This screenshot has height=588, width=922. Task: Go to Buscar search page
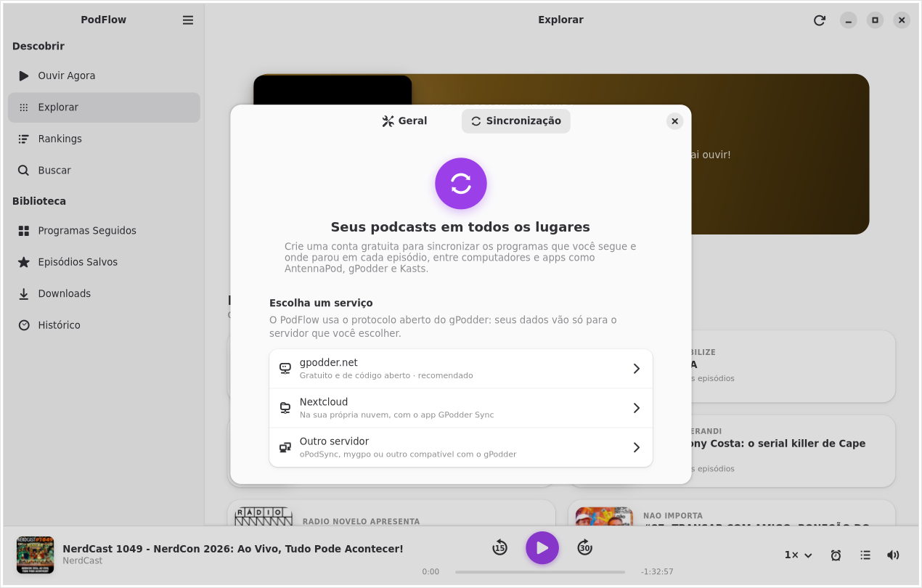104,171
